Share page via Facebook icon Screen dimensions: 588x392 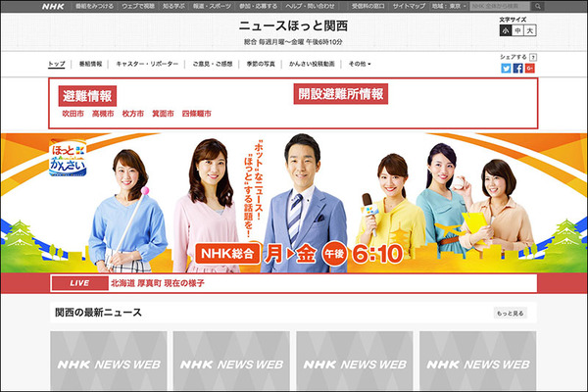pos(518,69)
